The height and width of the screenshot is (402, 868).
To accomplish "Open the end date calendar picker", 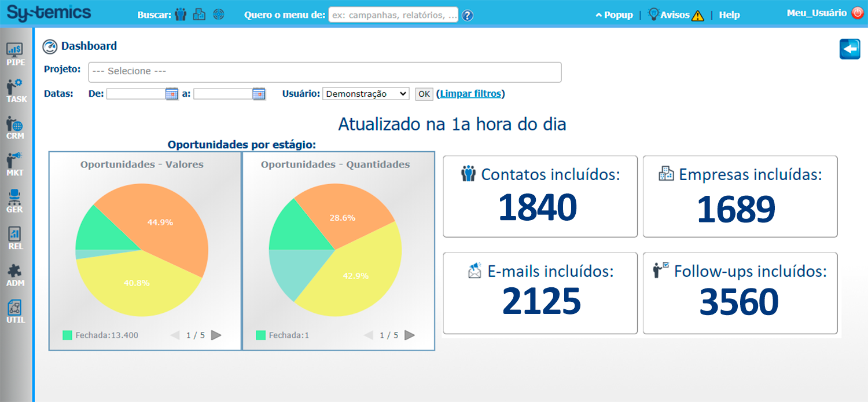I will click(259, 94).
